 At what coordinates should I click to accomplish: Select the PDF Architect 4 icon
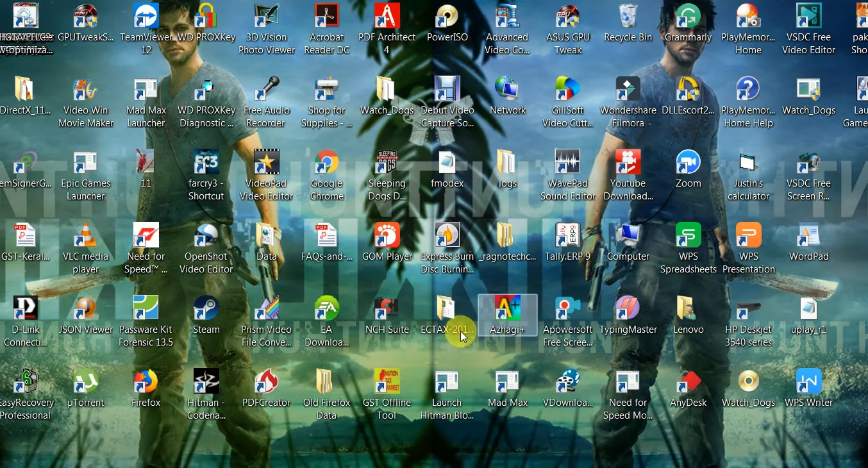click(387, 16)
